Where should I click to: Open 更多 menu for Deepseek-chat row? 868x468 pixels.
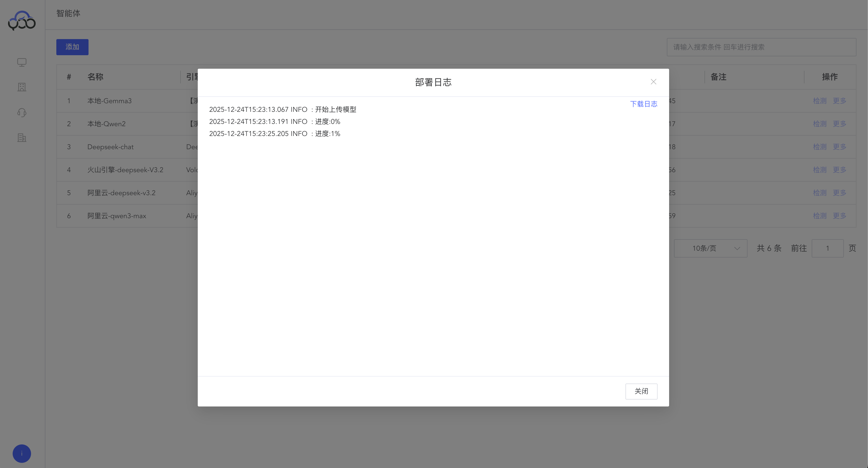tap(839, 147)
